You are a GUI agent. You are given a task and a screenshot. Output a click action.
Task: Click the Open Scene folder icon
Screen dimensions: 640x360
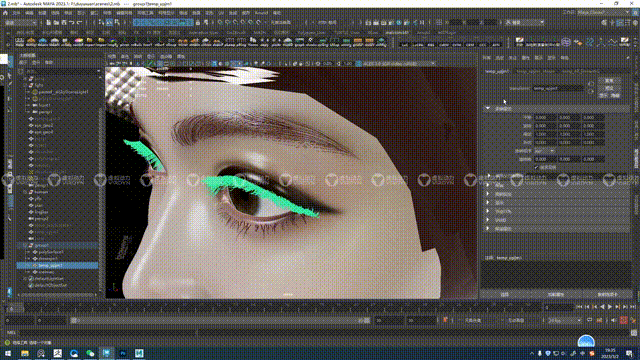tap(56, 22)
